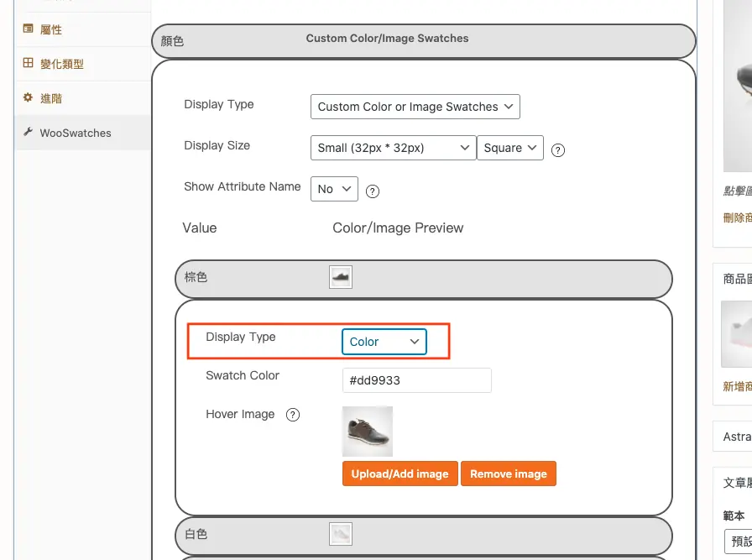Open the Show Attribute Name dropdown

tap(334, 189)
